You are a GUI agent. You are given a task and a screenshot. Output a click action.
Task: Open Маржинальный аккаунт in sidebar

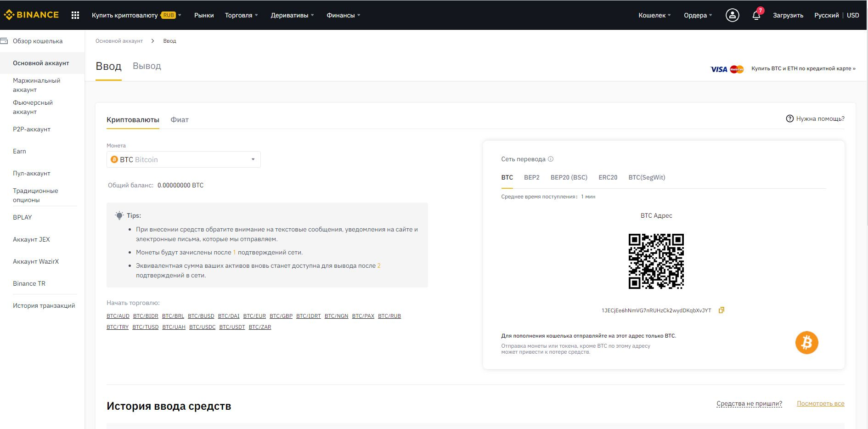point(37,85)
